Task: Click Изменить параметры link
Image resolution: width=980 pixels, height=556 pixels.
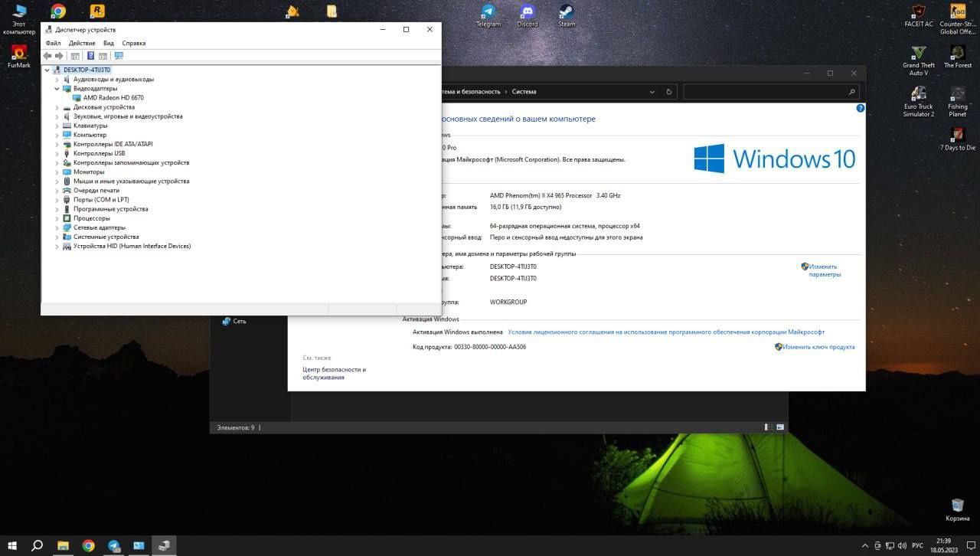Action: click(825, 270)
